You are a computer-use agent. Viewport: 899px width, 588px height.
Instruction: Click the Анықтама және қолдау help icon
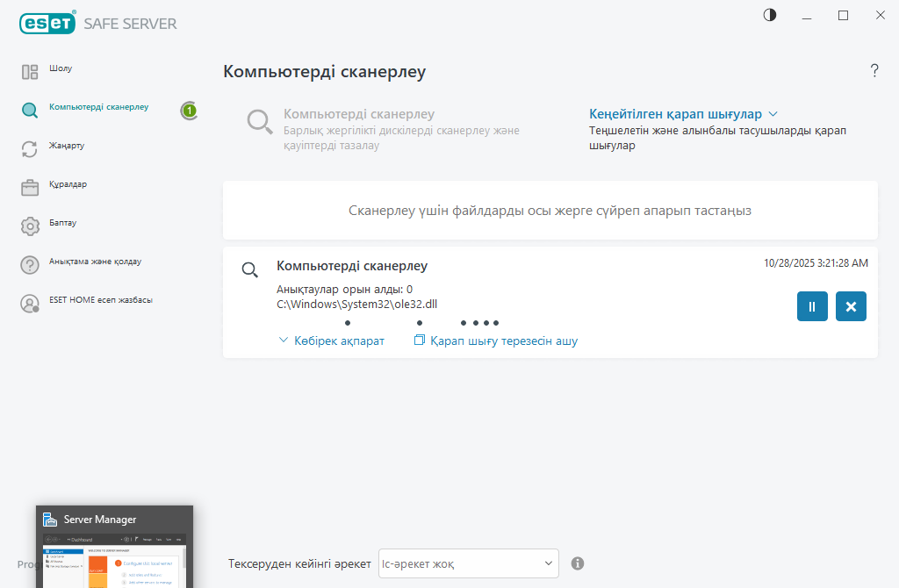(30, 265)
